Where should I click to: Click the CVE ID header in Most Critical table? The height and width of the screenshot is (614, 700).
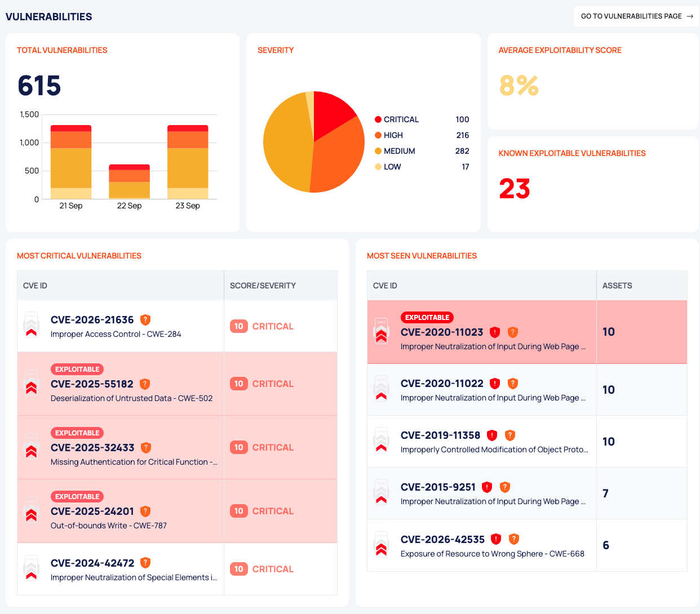pyautogui.click(x=35, y=286)
